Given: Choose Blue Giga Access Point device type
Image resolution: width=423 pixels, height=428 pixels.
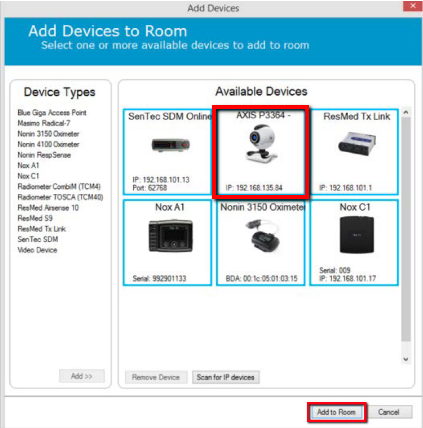Looking at the screenshot, I should coord(52,113).
